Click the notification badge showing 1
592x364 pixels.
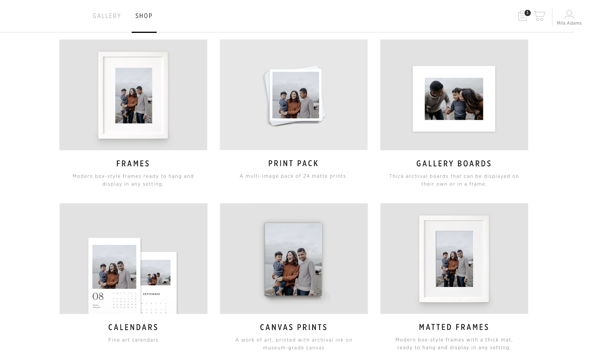[x=528, y=13]
